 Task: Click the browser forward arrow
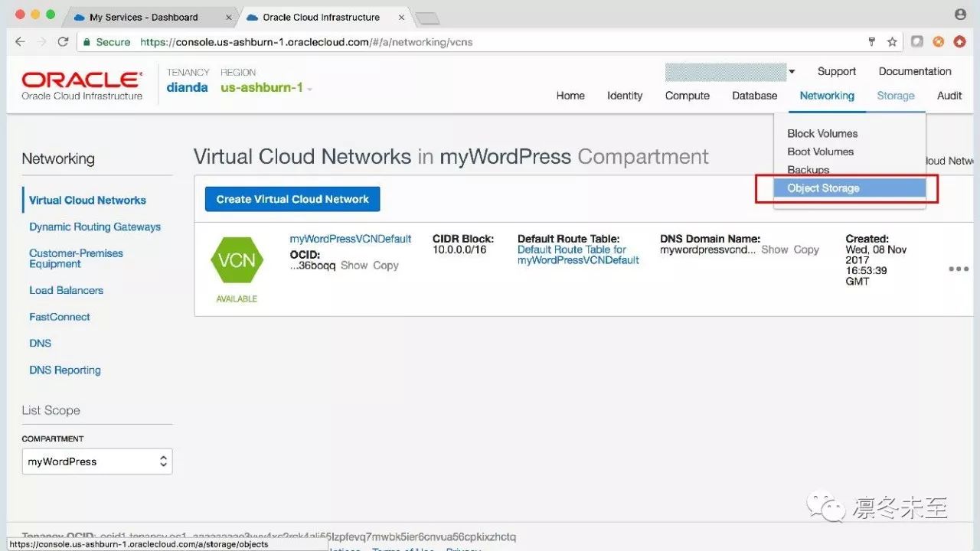42,42
